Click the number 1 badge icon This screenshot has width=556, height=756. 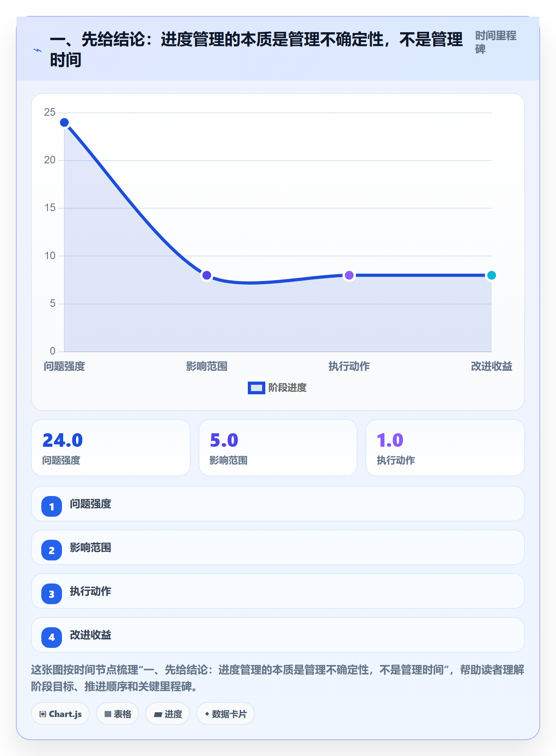point(52,506)
